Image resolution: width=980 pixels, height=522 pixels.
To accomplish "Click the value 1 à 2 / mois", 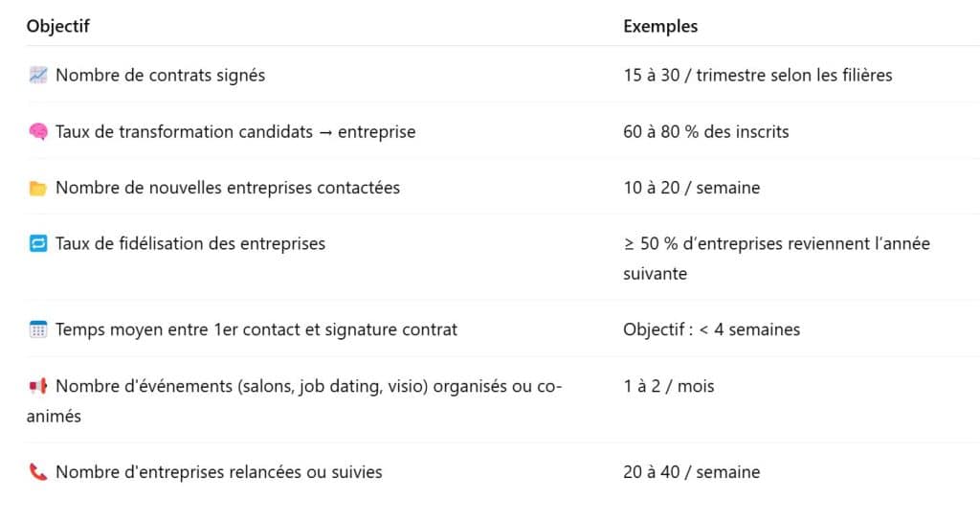I will [x=668, y=386].
